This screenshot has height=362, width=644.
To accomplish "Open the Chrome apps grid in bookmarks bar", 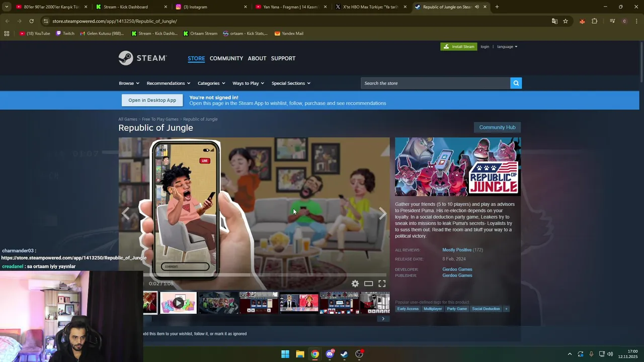I will click(x=7, y=34).
